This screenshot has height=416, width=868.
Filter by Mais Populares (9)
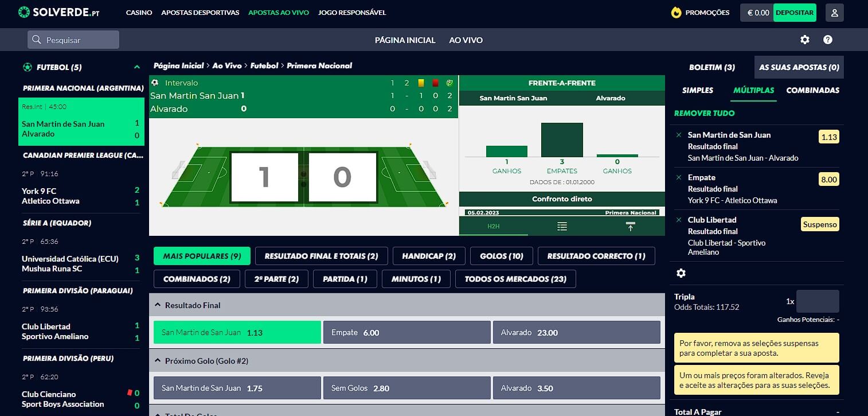(202, 256)
